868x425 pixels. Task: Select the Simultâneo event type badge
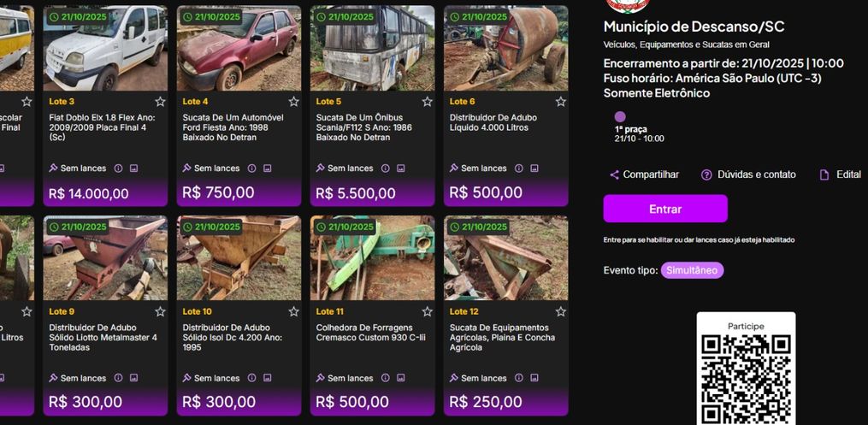[692, 271]
